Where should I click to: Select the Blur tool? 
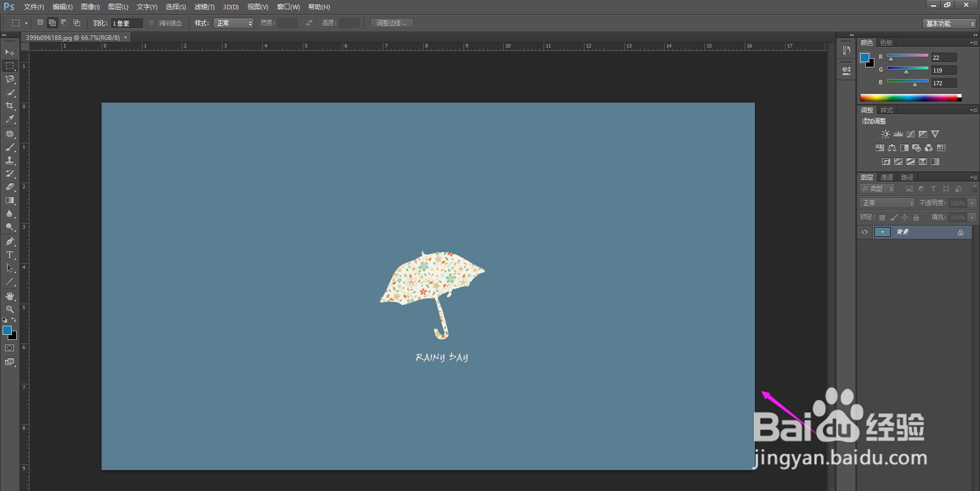coord(10,214)
